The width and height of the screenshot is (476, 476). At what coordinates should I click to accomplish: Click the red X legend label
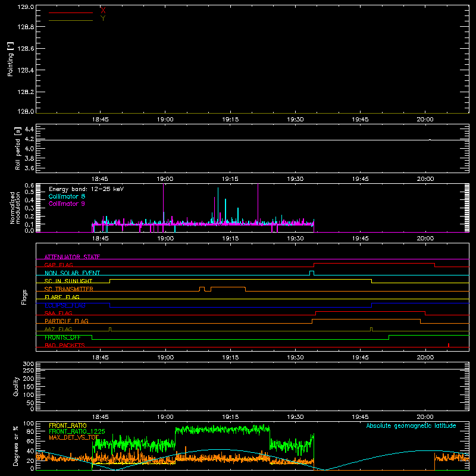point(103,11)
